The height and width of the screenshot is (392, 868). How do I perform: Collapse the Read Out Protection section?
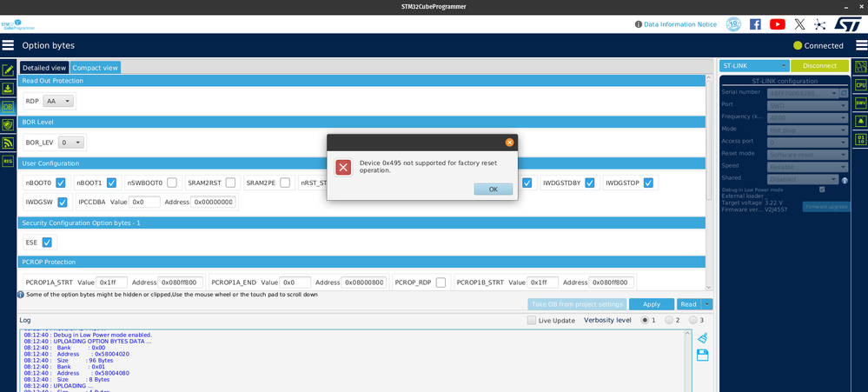pos(361,81)
